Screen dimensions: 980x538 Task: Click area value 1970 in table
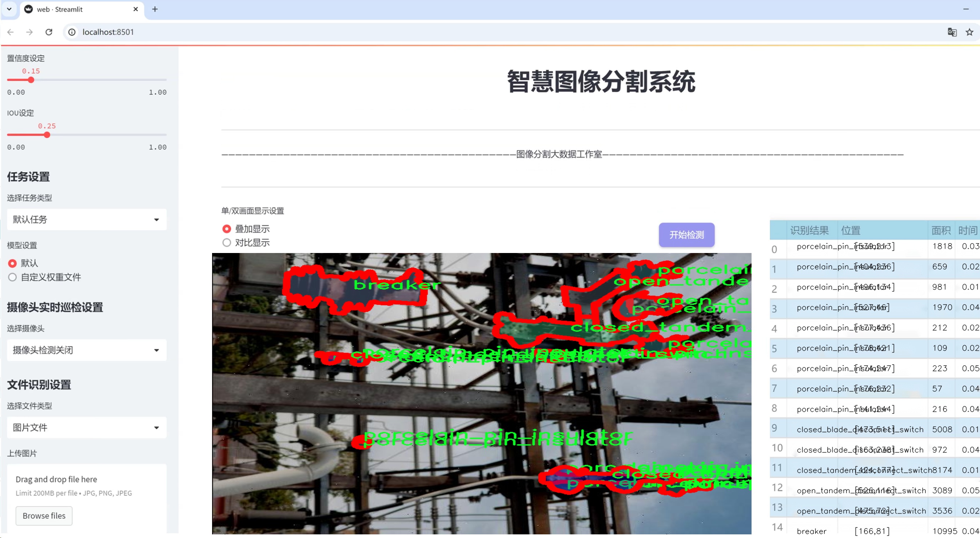(942, 307)
